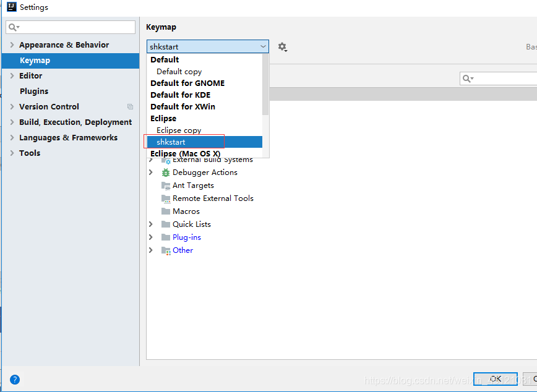Select the highlighted shkstart keymap entry
The width and height of the screenshot is (537, 392).
204,142
